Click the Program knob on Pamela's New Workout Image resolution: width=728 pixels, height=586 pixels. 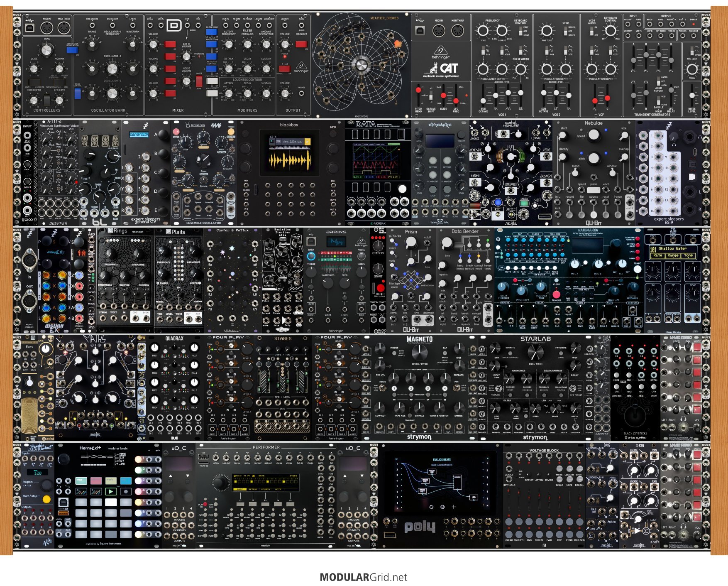click(x=46, y=484)
